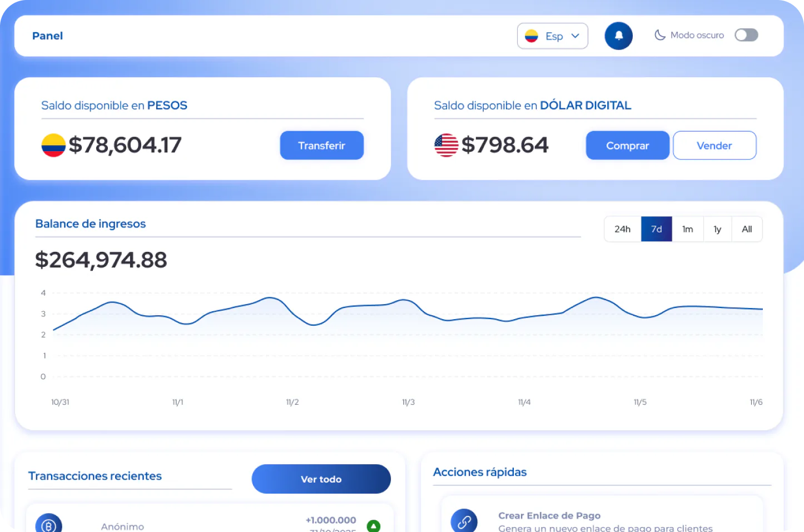Select the 7d time range tab
Image resolution: width=804 pixels, height=532 pixels.
pos(657,229)
